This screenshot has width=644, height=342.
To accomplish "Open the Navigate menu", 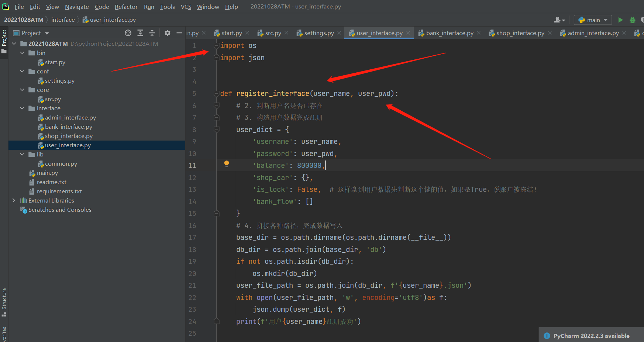I will click(x=77, y=7).
